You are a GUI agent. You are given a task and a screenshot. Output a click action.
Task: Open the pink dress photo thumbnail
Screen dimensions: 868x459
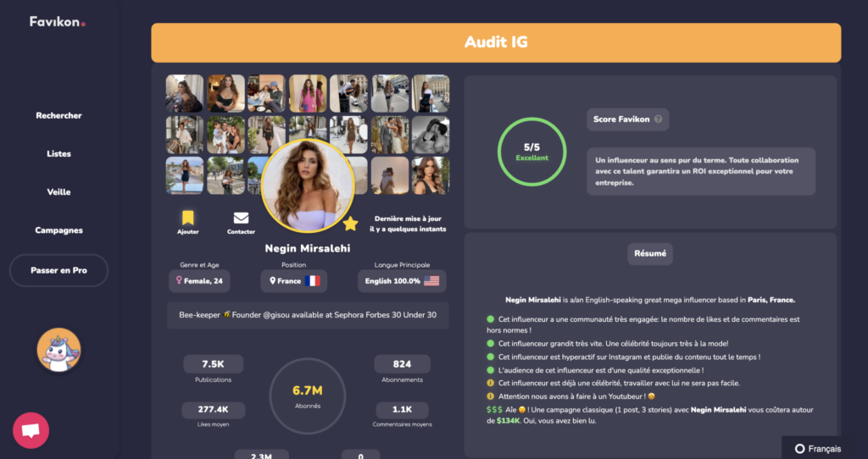tap(308, 93)
